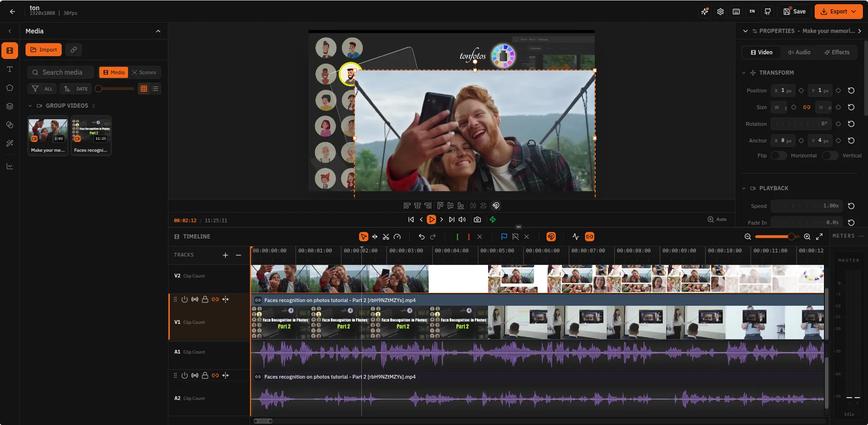Save the project

click(x=795, y=12)
